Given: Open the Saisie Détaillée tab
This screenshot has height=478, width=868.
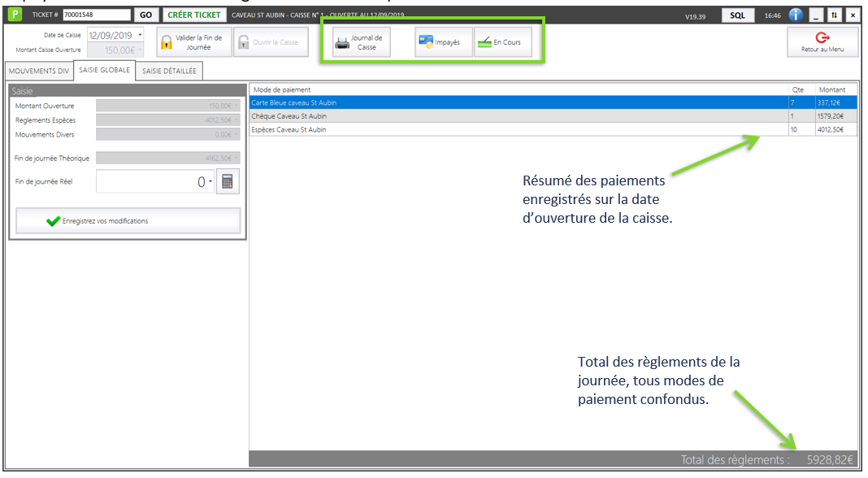Looking at the screenshot, I should [x=169, y=71].
